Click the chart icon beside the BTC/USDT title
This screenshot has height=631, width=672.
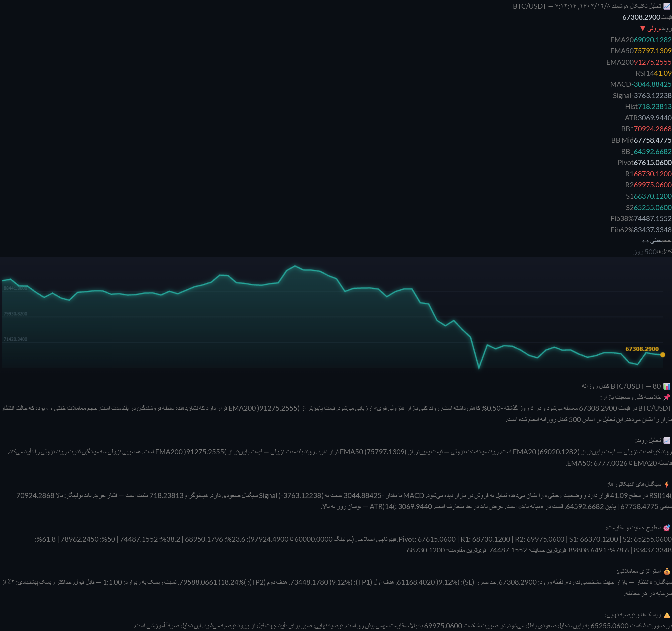click(667, 6)
